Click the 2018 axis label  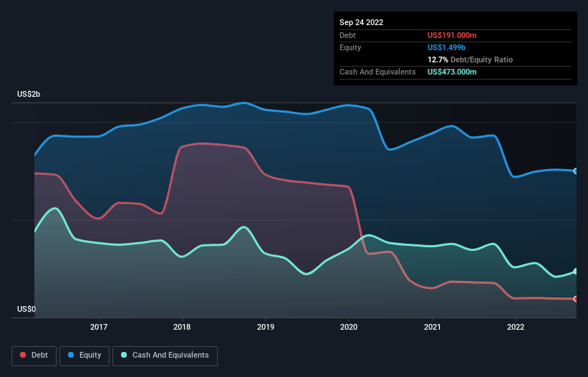[x=182, y=327]
